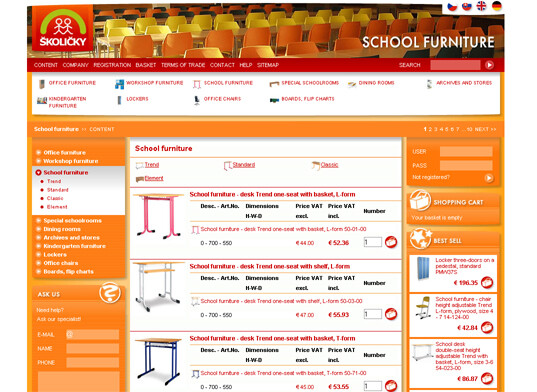Click the search go arrow button
The image size is (537, 392).
[x=489, y=65]
